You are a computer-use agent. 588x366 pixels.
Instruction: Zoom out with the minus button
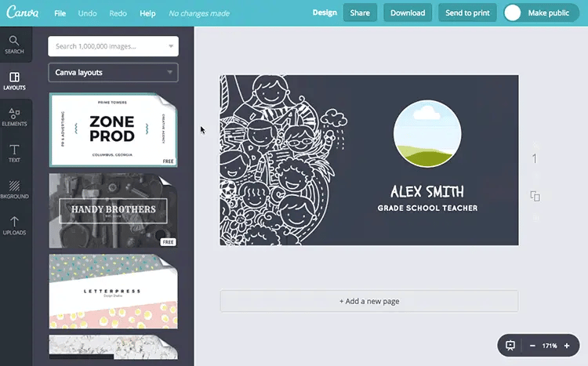[x=532, y=346]
